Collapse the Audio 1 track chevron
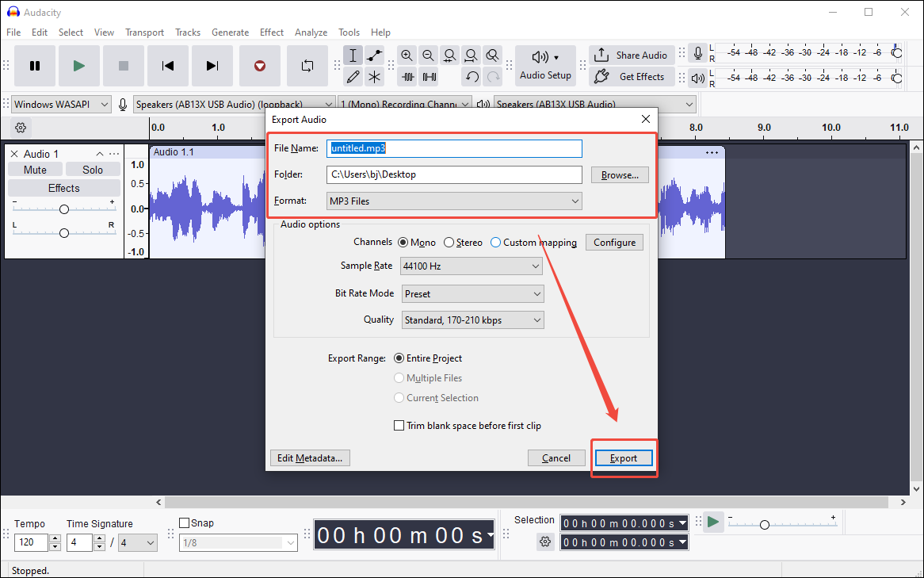This screenshot has width=924, height=578. point(100,154)
